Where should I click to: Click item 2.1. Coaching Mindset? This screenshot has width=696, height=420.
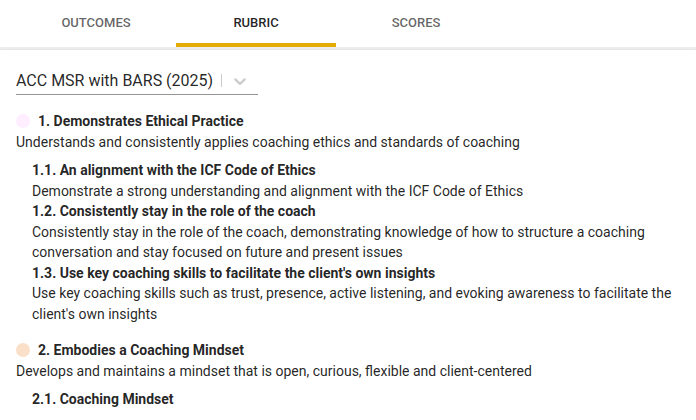103,399
